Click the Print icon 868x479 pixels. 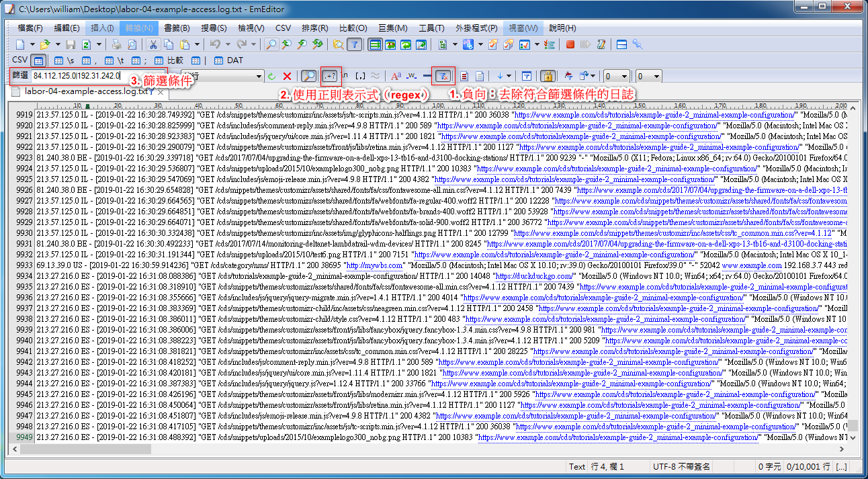click(x=116, y=44)
